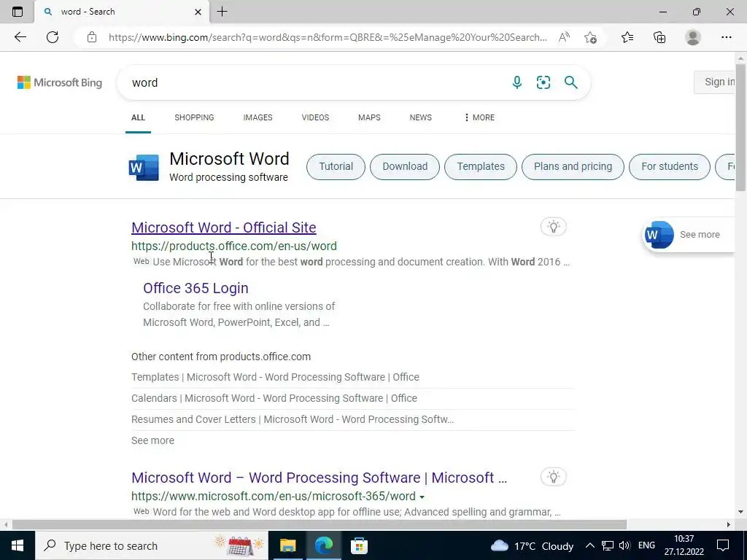Click See more Word side card
Viewport: 747px width, 560px height.
(x=689, y=235)
